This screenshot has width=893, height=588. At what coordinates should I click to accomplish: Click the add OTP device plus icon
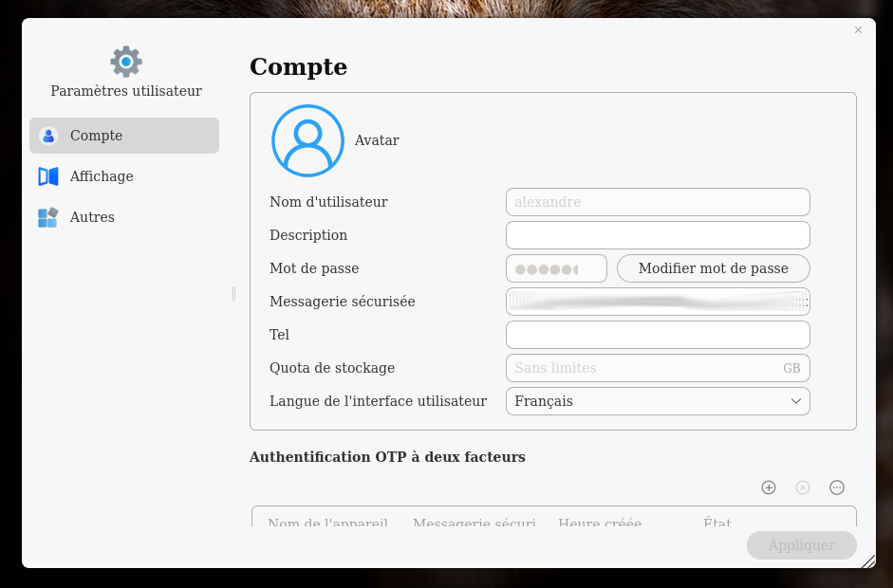tap(769, 487)
